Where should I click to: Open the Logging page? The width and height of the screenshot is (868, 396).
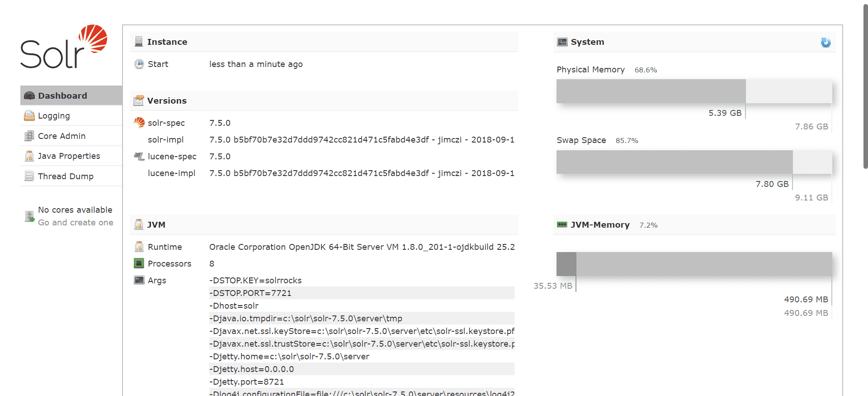[x=71, y=116]
